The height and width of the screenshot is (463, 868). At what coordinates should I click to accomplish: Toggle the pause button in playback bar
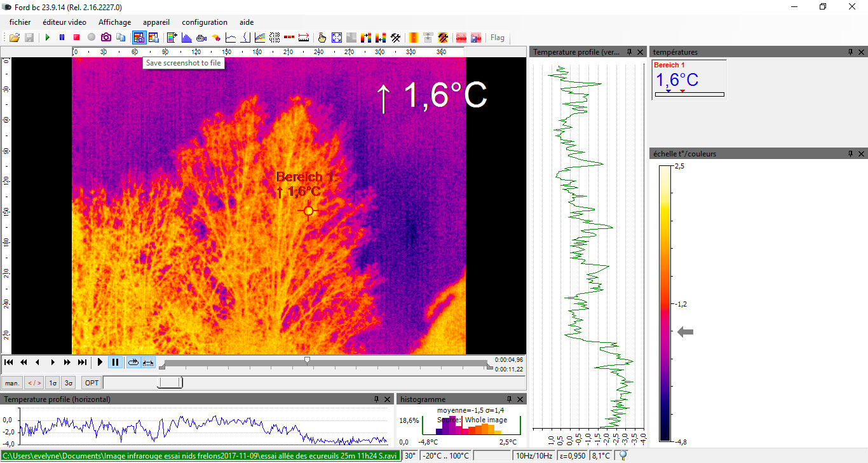pyautogui.click(x=115, y=363)
